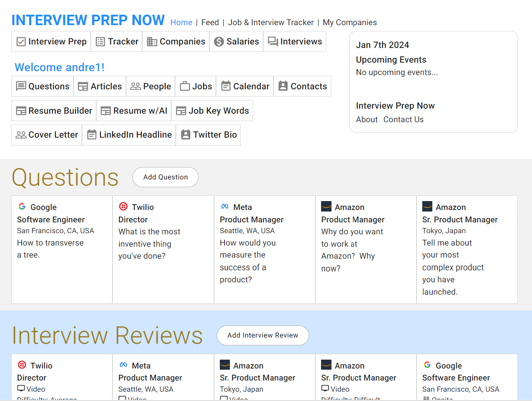This screenshot has width=532, height=401.
Task: Select the Salaries tab label
Action: [x=243, y=41]
